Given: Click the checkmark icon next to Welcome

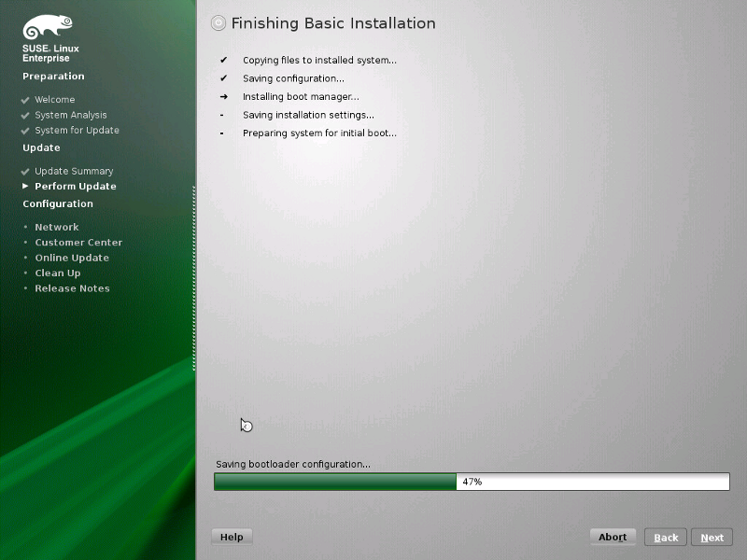Looking at the screenshot, I should (25, 100).
